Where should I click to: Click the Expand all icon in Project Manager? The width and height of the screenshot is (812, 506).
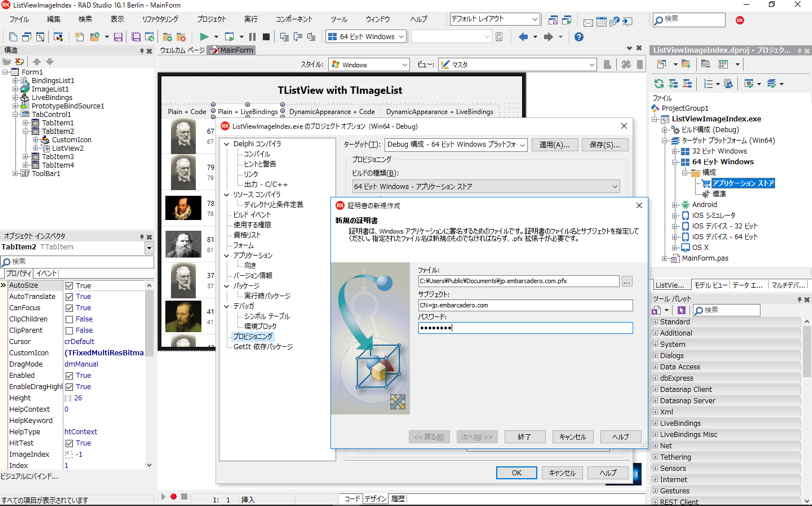673,83
